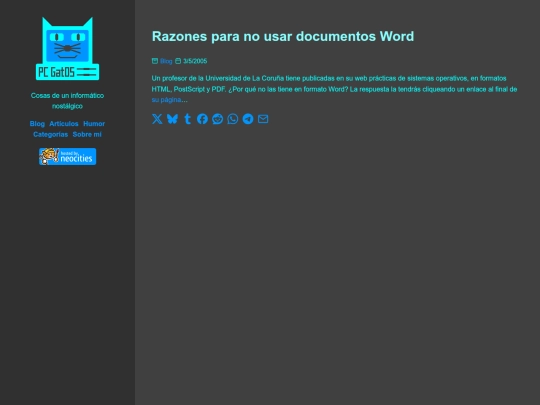Open the Blog category link under title
This screenshot has width=540, height=405.
(x=166, y=61)
